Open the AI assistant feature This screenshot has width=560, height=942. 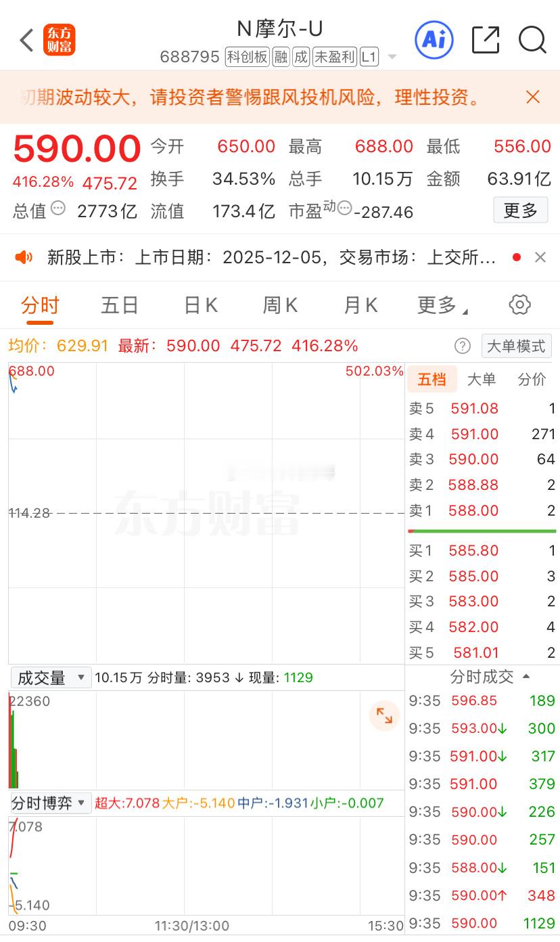pyautogui.click(x=434, y=40)
